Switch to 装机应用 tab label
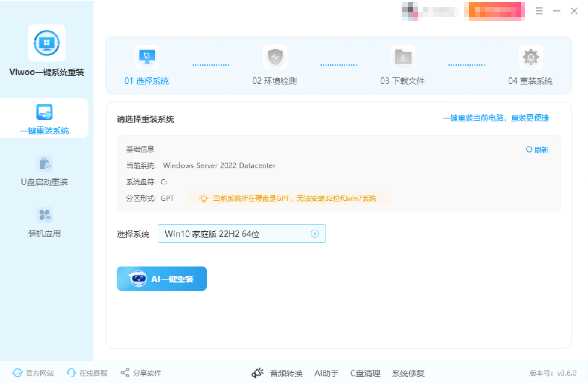 coord(44,234)
